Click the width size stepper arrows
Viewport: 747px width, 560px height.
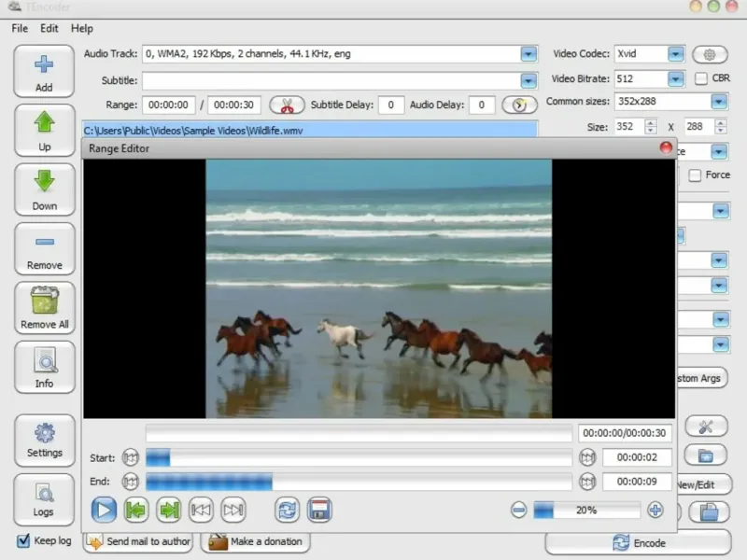pos(650,127)
